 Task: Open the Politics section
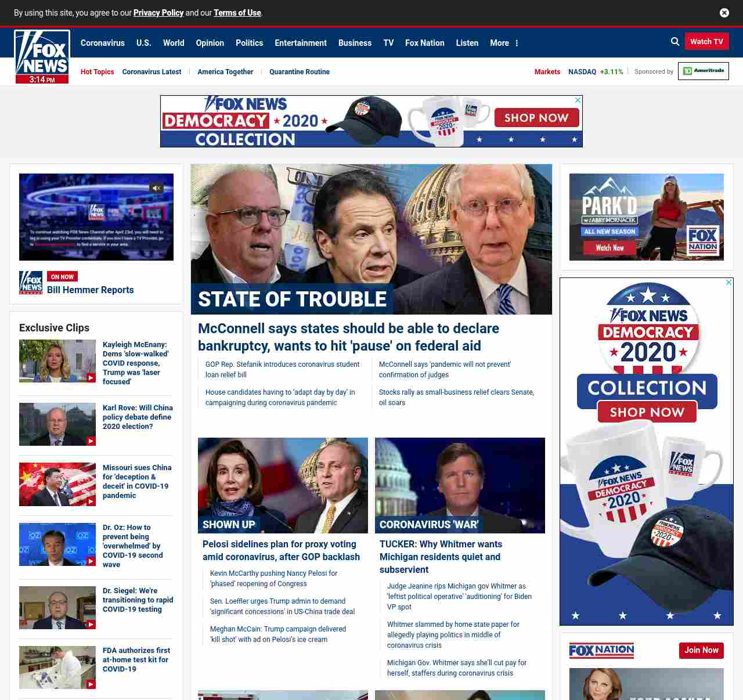249,43
